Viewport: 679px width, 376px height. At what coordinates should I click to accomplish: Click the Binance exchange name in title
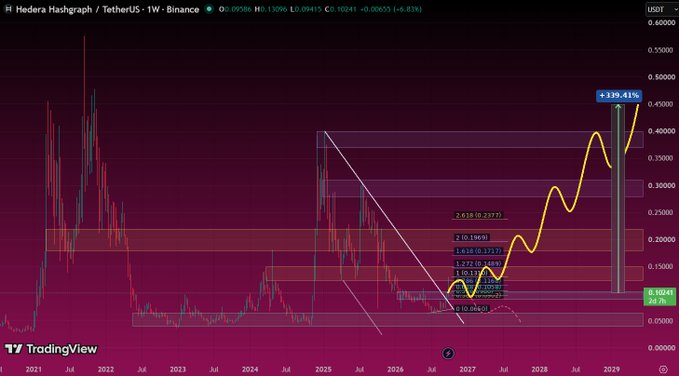coord(182,9)
